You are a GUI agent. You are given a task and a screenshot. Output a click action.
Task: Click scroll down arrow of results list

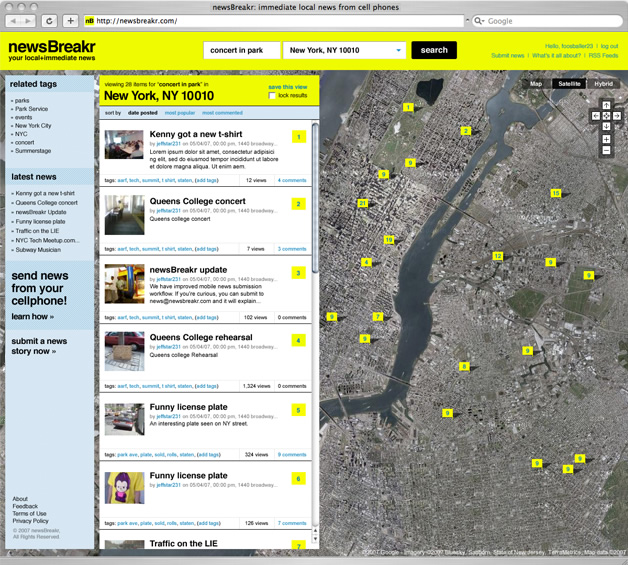tap(315, 538)
